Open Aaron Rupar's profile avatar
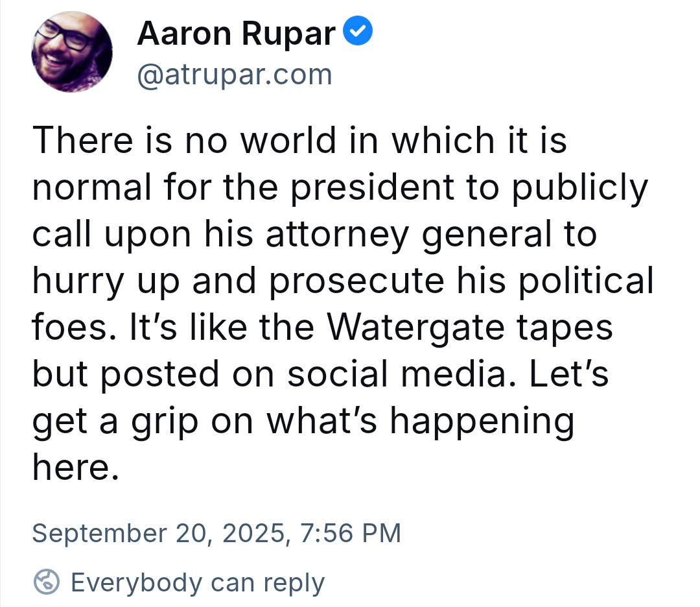700x607 pixels. (x=72, y=52)
